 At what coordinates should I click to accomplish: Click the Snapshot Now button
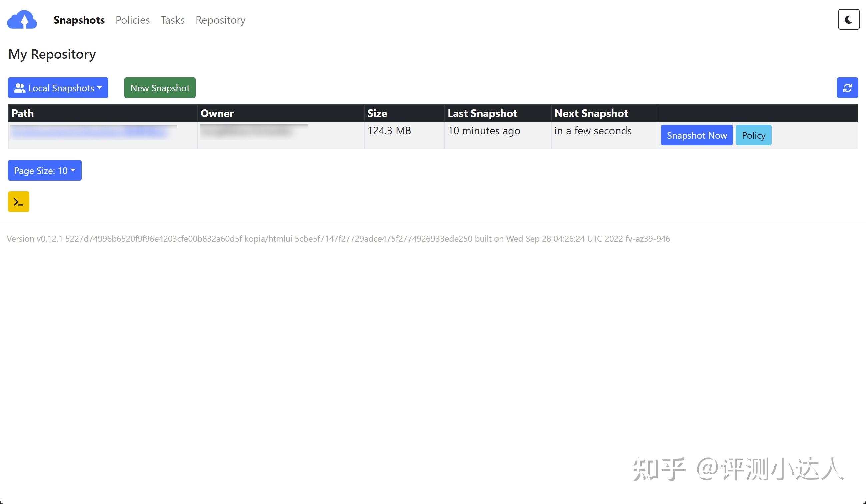click(x=696, y=135)
